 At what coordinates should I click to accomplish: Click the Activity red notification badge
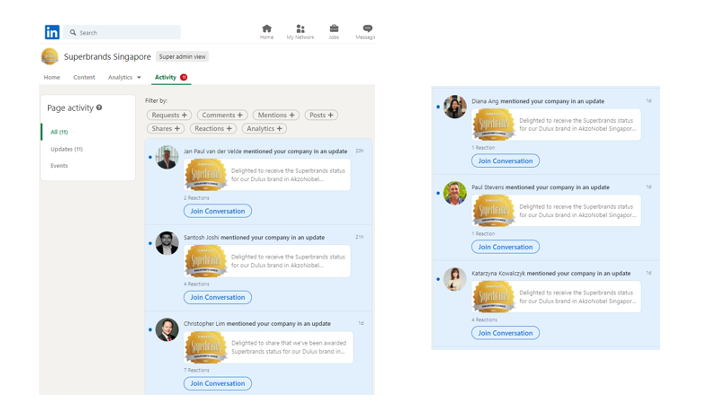tap(184, 77)
